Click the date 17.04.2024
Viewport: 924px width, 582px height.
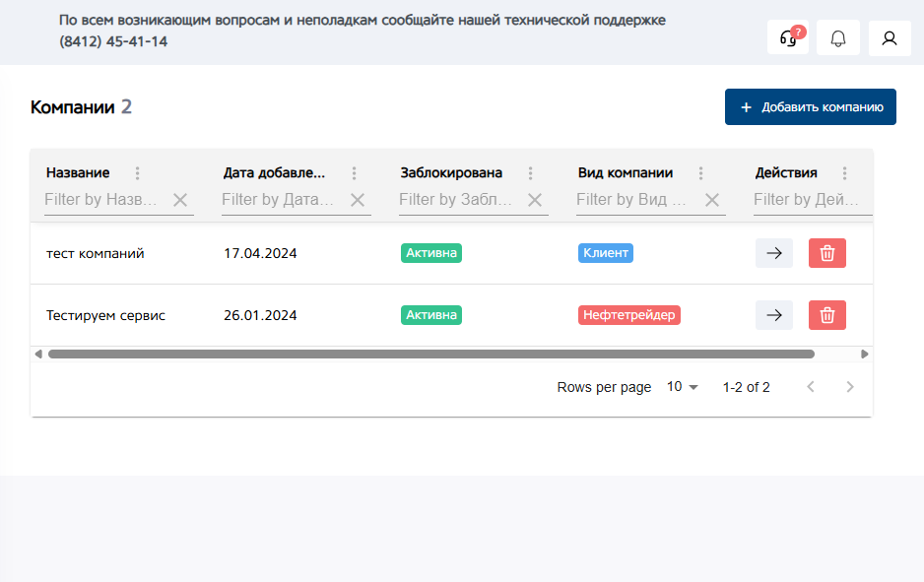260,253
